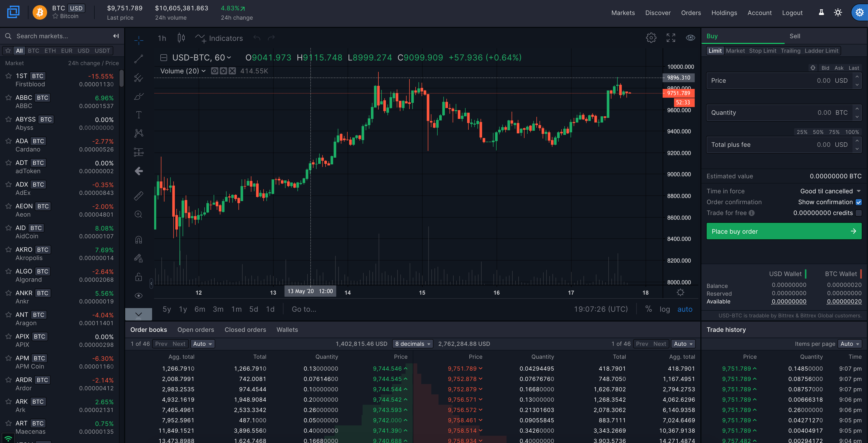Select the text annotation tool

(x=138, y=115)
